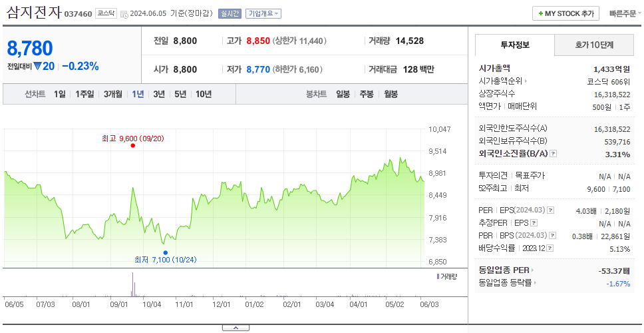Select the 1일 line chart period
The height and width of the screenshot is (333, 644).
(60, 94)
